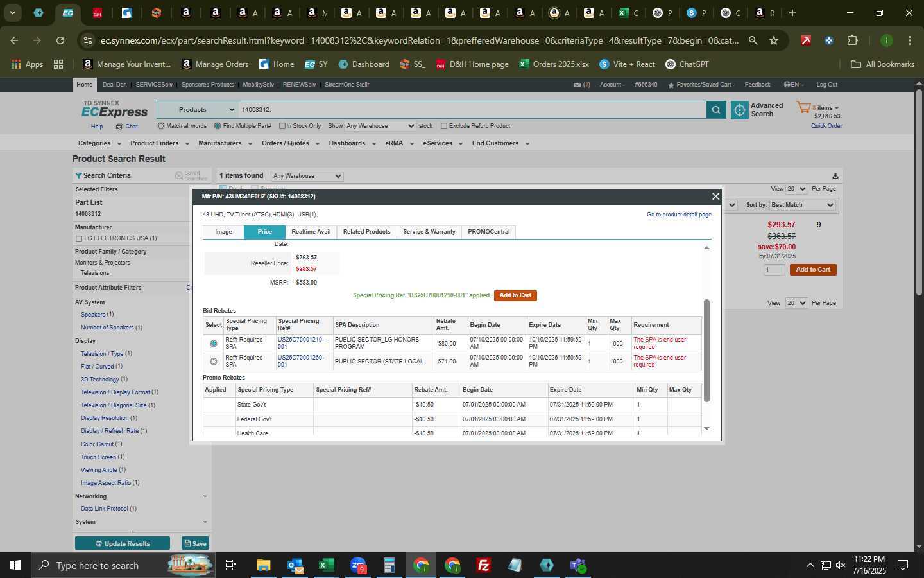The width and height of the screenshot is (924, 578).
Task: Select Find Multiple Part# radio option
Action: click(x=218, y=126)
